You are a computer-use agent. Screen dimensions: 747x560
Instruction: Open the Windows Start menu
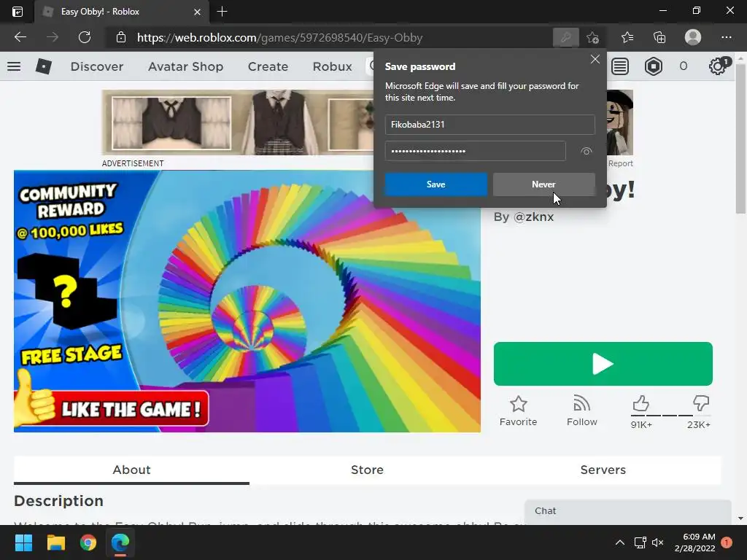pyautogui.click(x=23, y=542)
